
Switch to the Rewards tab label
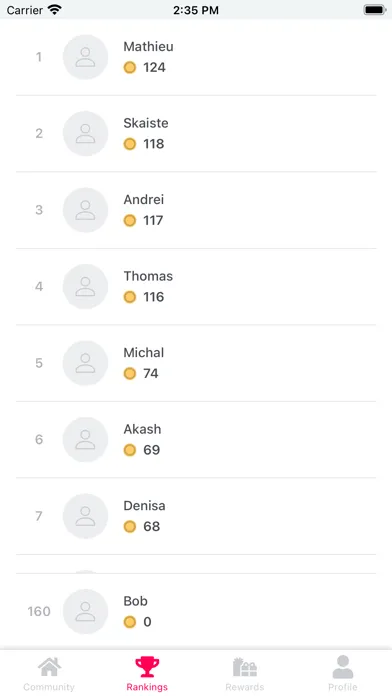click(x=245, y=687)
